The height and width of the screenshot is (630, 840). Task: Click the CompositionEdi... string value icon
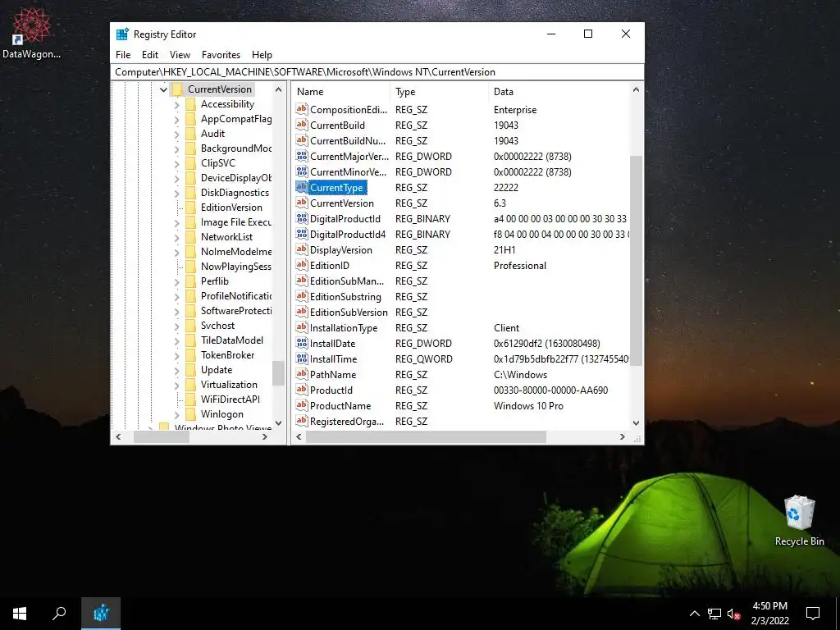[302, 109]
